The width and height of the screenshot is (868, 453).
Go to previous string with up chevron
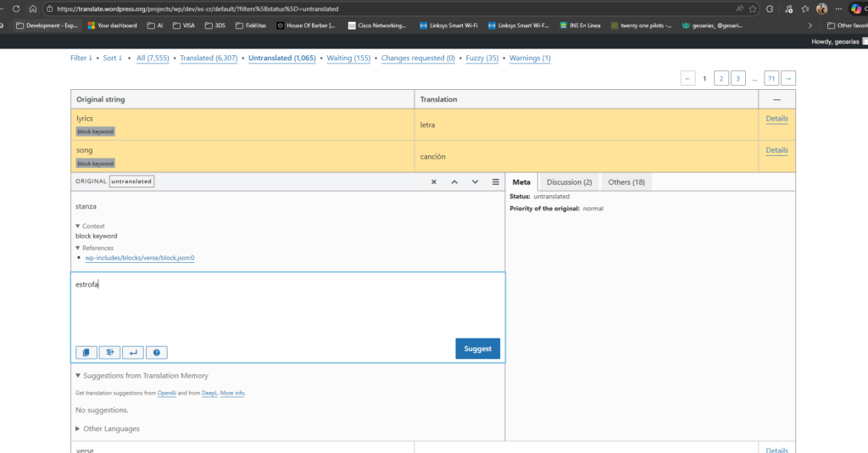point(454,182)
